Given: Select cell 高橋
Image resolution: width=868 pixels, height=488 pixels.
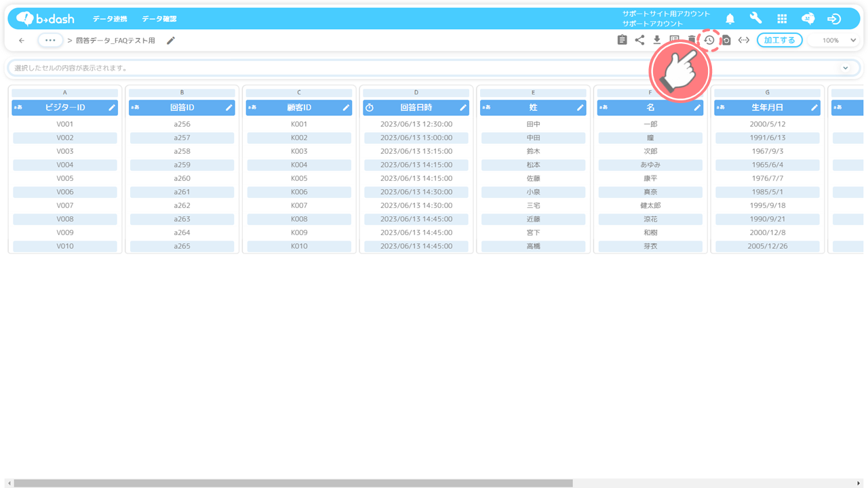Looking at the screenshot, I should coord(533,246).
